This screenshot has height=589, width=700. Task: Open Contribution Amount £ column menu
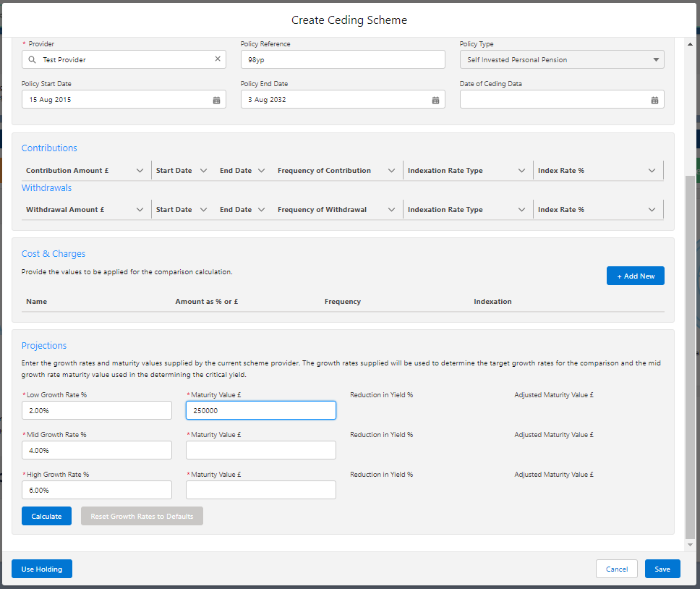pos(140,171)
